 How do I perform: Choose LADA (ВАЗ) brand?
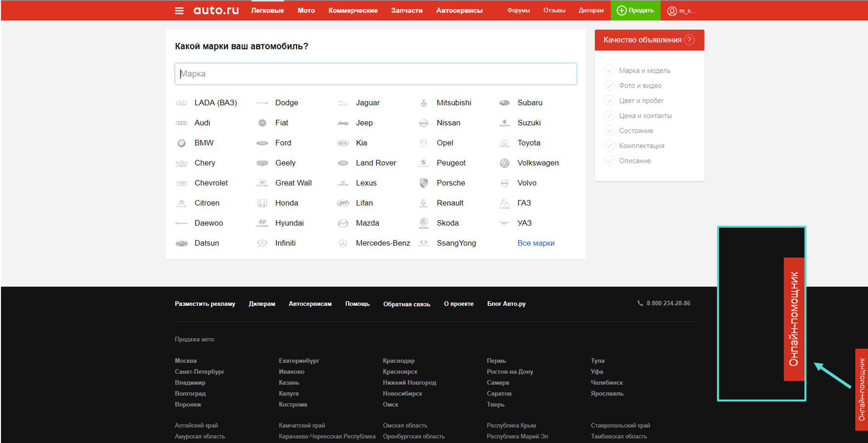[x=216, y=103]
